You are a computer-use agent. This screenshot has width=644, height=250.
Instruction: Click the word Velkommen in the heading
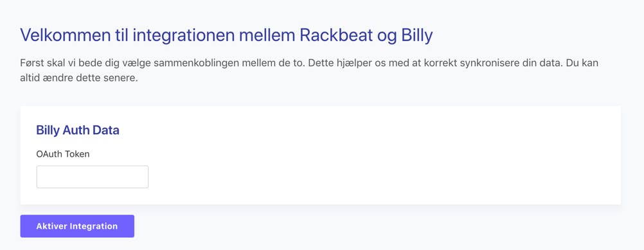[63, 36]
